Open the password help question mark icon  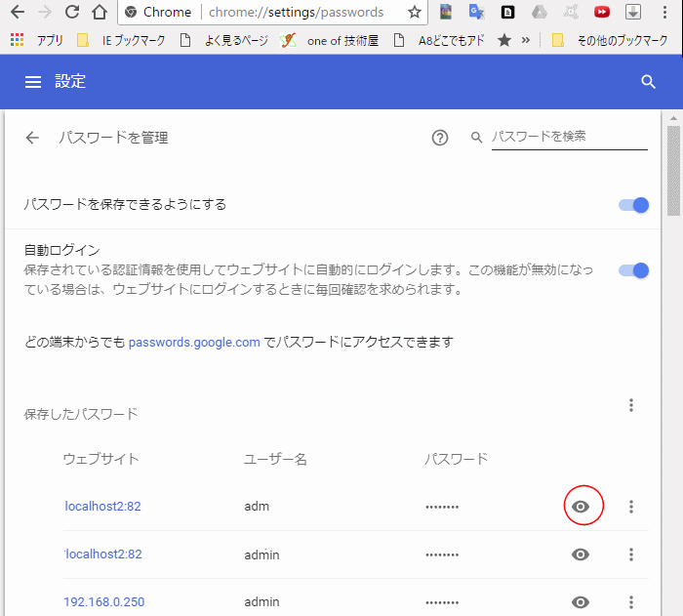coord(439,138)
